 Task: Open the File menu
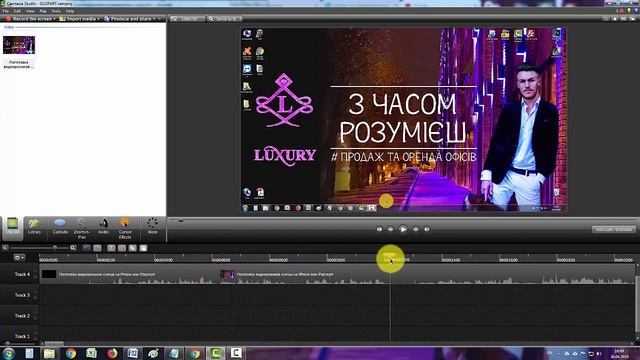click(x=6, y=11)
